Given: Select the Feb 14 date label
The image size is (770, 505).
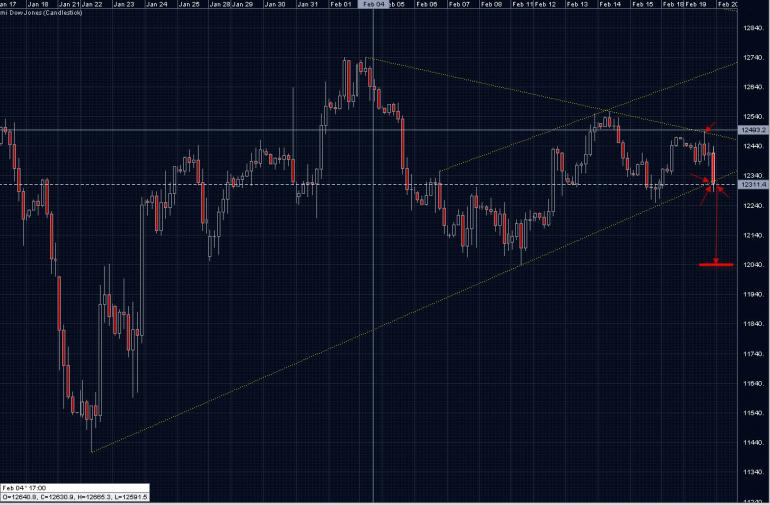Looking at the screenshot, I should pyautogui.click(x=610, y=4).
